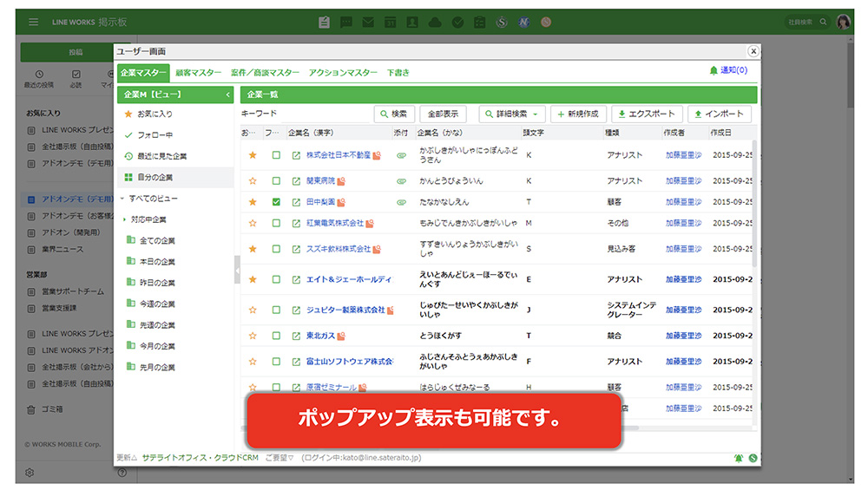Close the ユーザー画面 popup
This screenshot has width=868, height=490.
click(x=753, y=51)
